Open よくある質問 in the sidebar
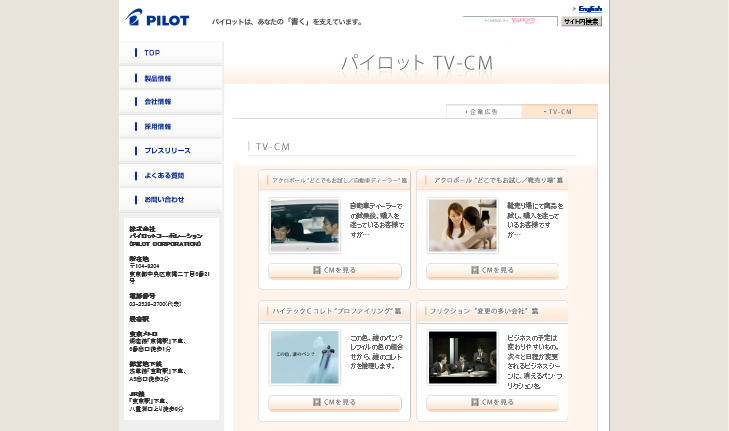Image resolution: width=729 pixels, height=431 pixels. point(171,175)
